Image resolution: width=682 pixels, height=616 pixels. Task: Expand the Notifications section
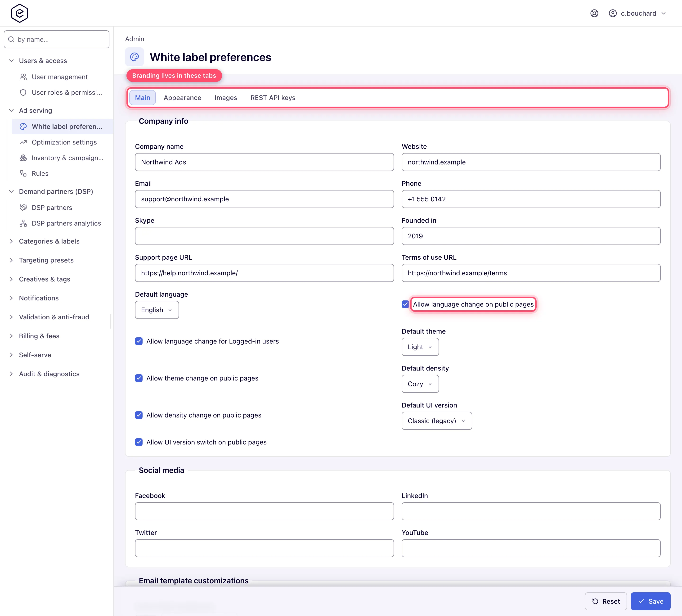pyautogui.click(x=12, y=298)
